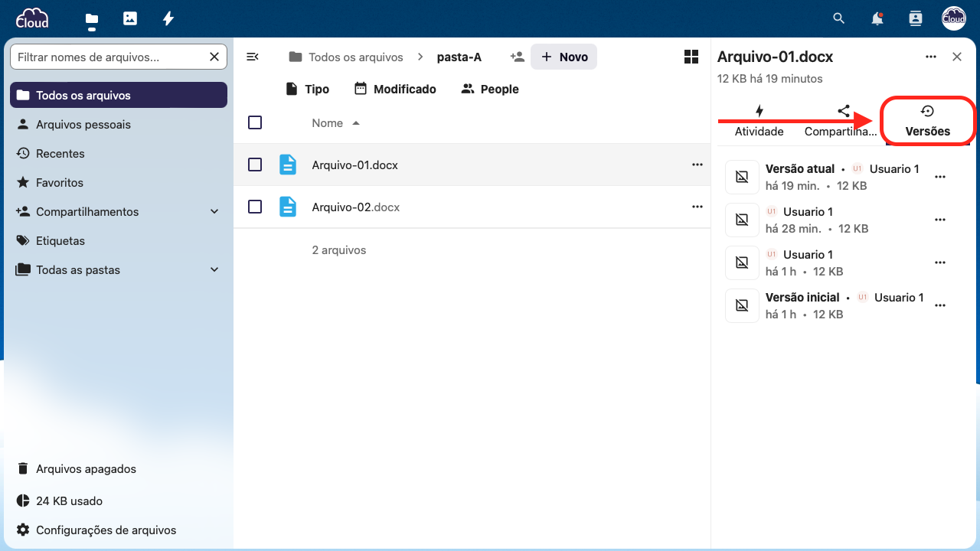The image size is (980, 551).
Task: Open Arquivos pessoais in sidebar
Action: point(119,124)
